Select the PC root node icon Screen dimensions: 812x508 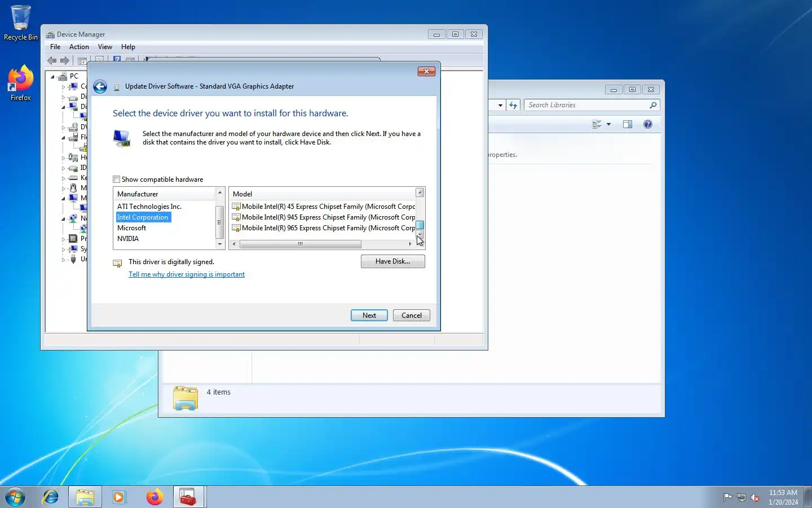click(63, 76)
